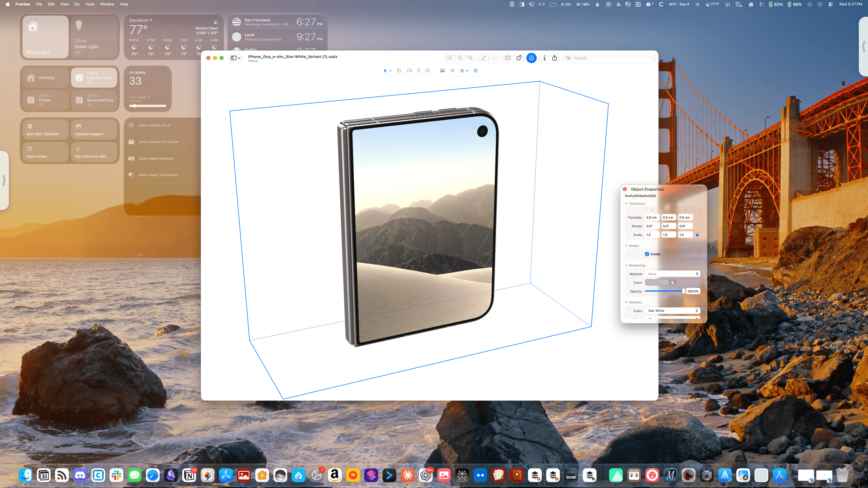Click the image icon in the 3D toolbar
The width and height of the screenshot is (868, 488).
pyautogui.click(x=442, y=70)
